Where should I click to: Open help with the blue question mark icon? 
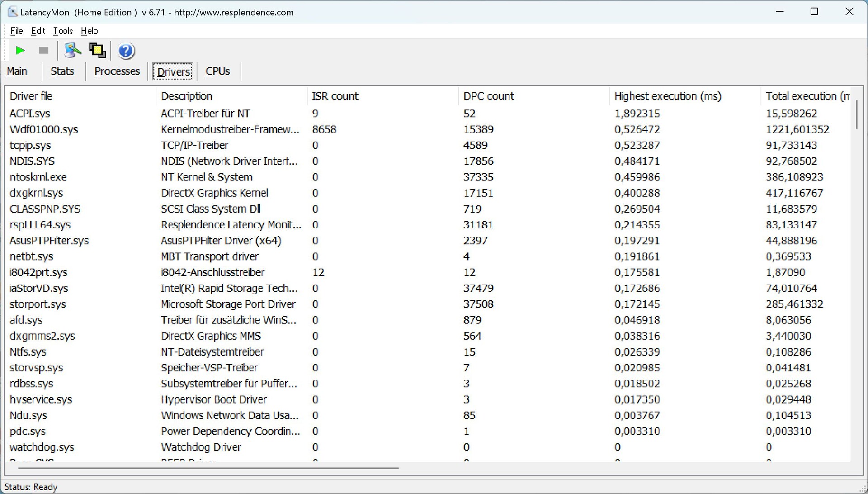[126, 51]
